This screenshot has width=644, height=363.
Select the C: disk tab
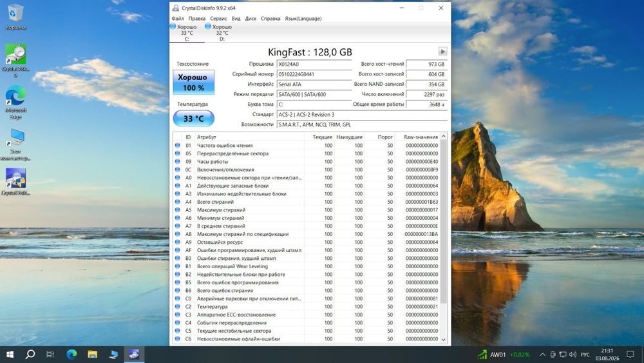pyautogui.click(x=187, y=32)
